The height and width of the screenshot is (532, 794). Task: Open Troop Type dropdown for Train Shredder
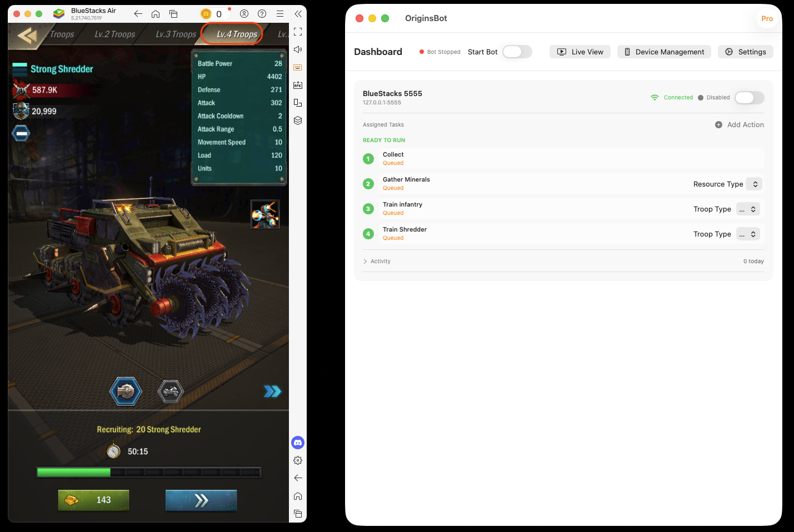[x=748, y=234]
